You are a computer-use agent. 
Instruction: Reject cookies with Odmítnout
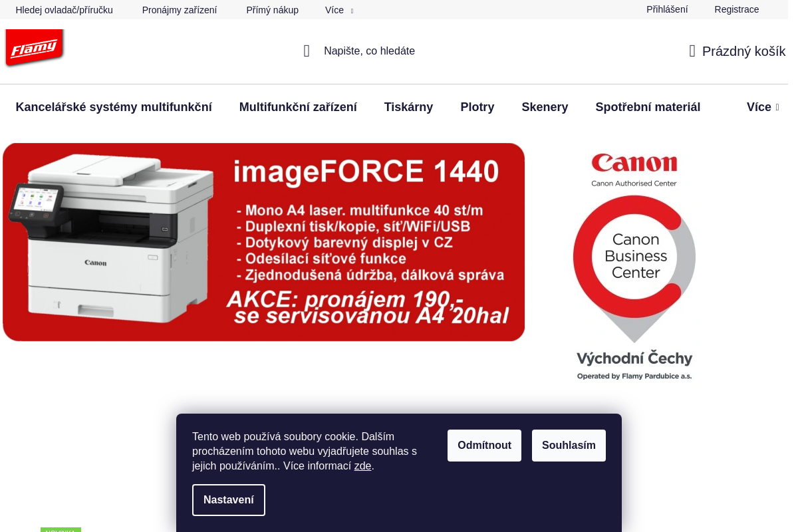(484, 446)
